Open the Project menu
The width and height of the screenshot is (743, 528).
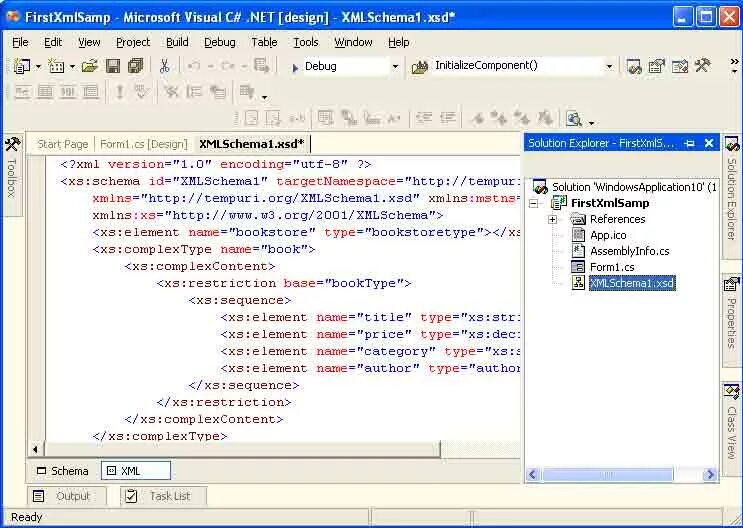pyautogui.click(x=133, y=42)
